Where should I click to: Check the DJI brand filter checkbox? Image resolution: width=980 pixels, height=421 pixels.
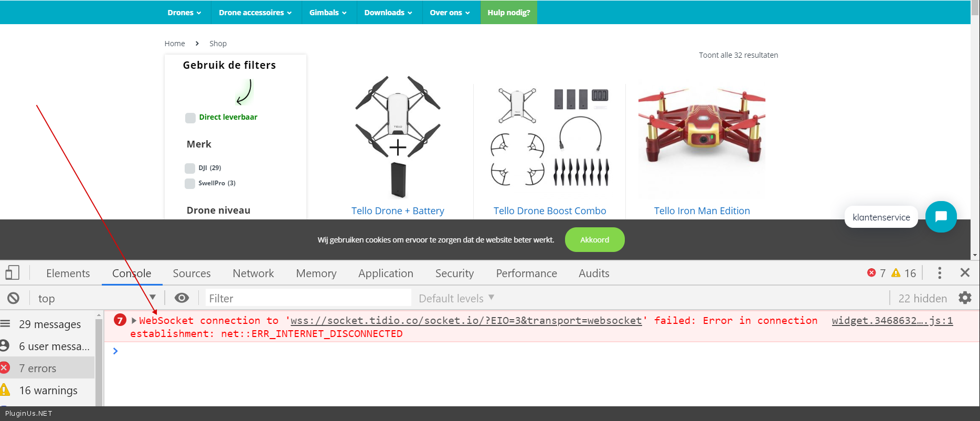point(190,168)
